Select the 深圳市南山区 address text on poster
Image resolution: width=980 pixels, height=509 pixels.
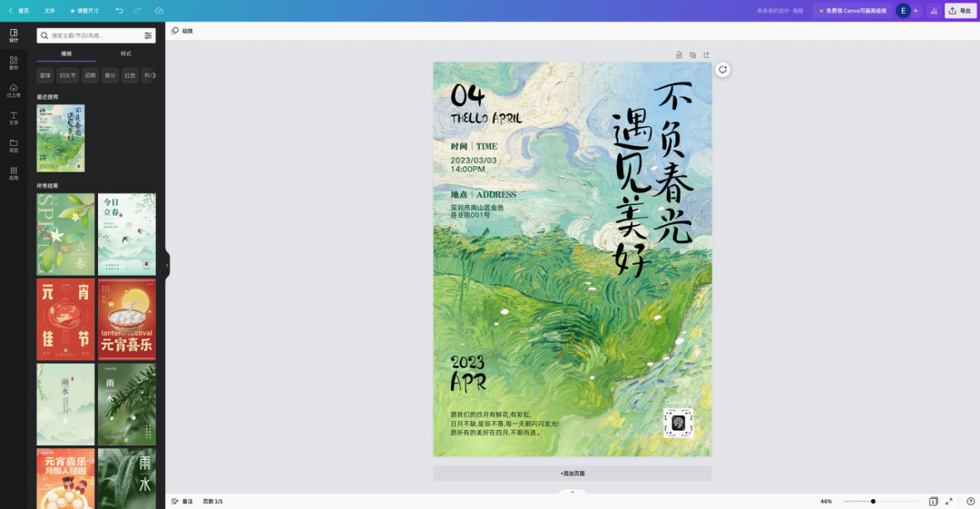click(x=477, y=210)
